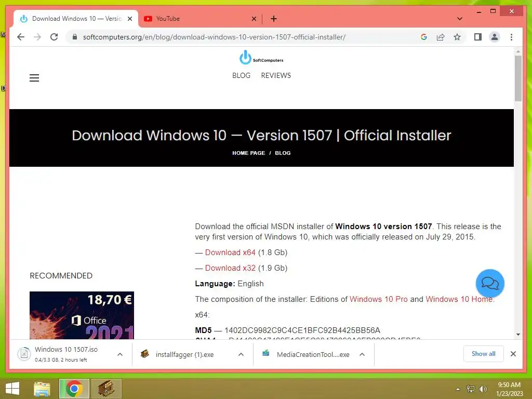Open the browser side panel
Image resolution: width=532 pixels, height=399 pixels.
click(x=478, y=37)
